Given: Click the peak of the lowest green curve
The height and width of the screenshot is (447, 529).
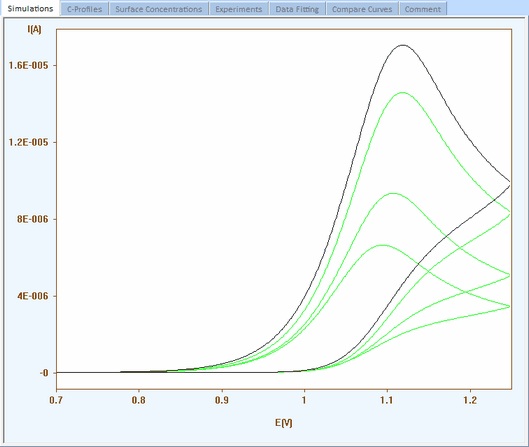Looking at the screenshot, I should (x=382, y=245).
